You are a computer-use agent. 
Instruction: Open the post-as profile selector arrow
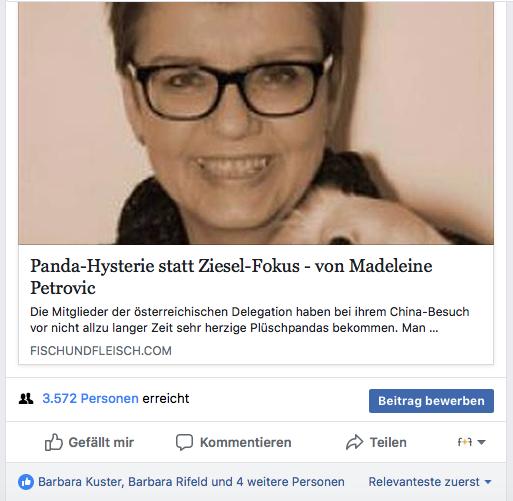coord(481,443)
